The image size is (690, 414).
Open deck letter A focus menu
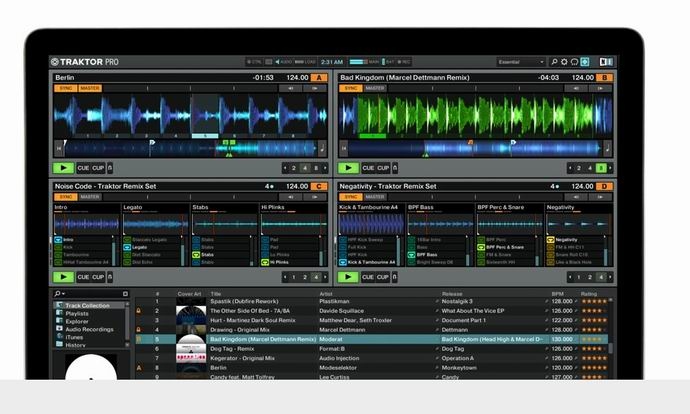point(319,77)
